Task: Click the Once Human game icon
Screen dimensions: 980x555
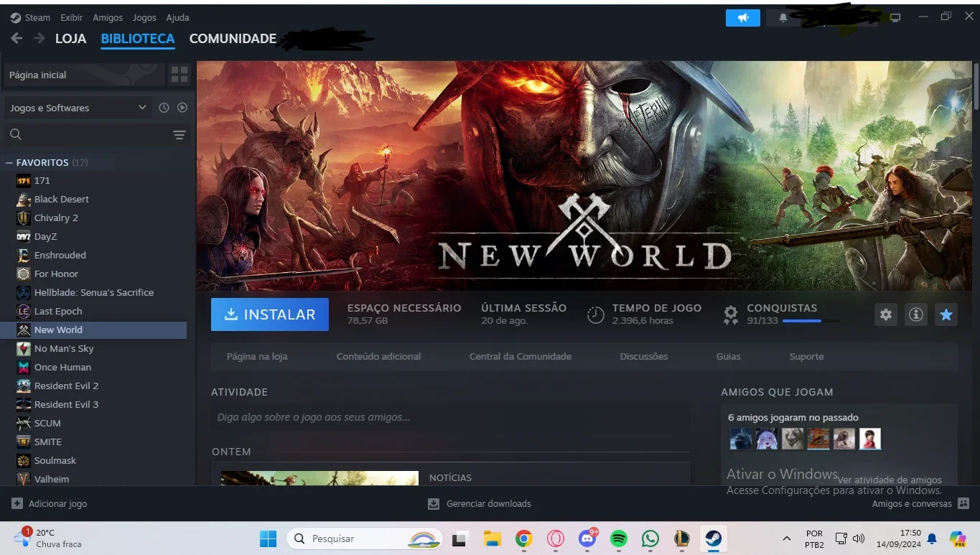Action: (x=24, y=368)
